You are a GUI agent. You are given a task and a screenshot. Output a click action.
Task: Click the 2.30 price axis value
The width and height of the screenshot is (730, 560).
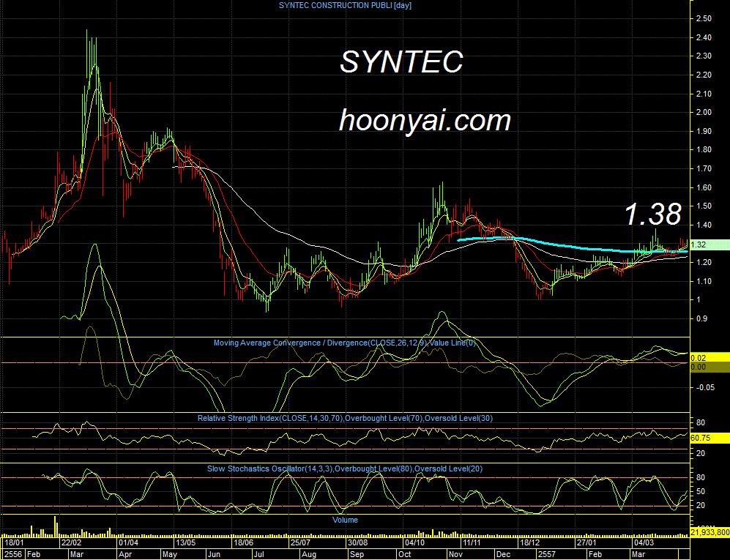point(704,56)
